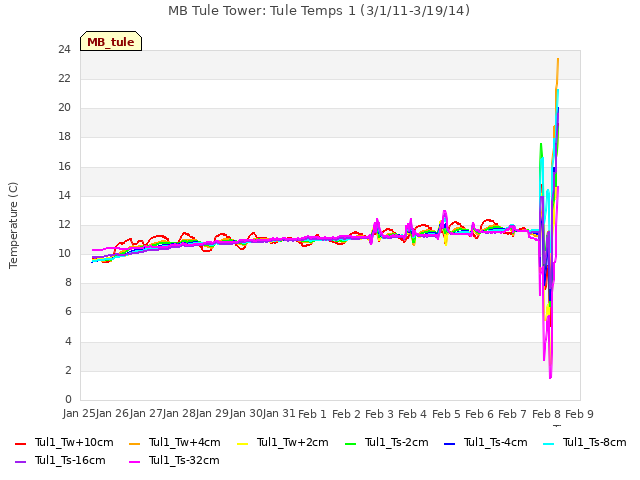Click the green Tul1_Ts-2cm legend swatch

coord(350,443)
